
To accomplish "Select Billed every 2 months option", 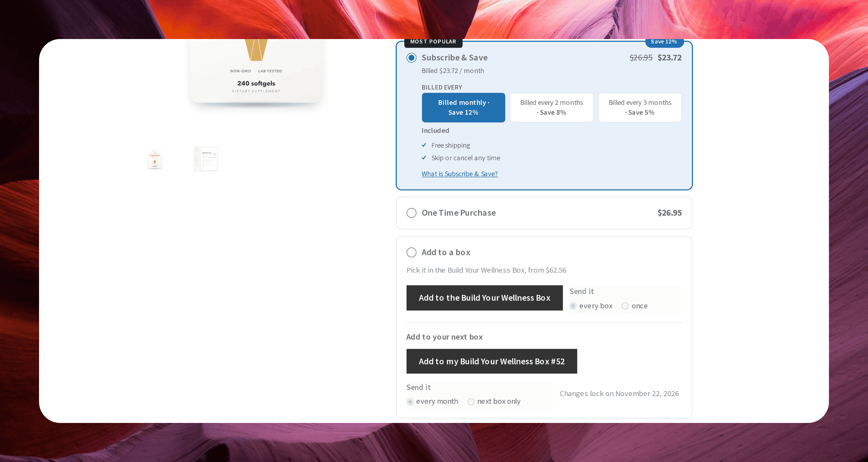I will 552,107.
